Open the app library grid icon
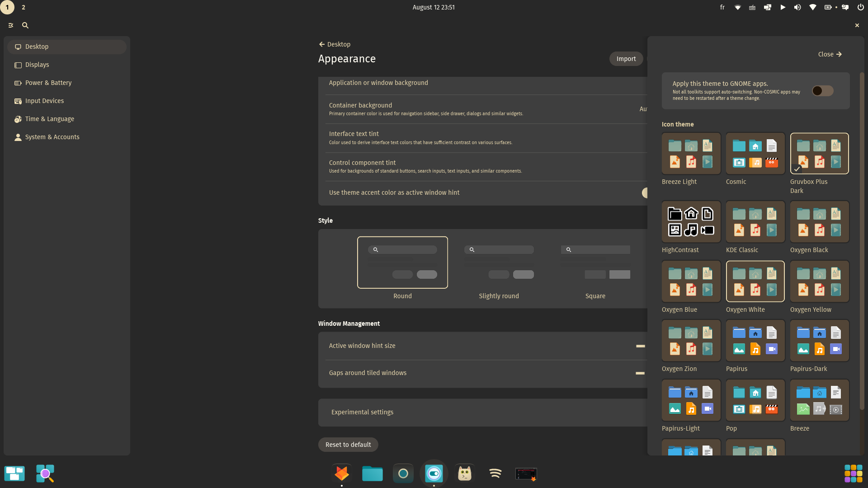This screenshot has height=488, width=868. 853,474
